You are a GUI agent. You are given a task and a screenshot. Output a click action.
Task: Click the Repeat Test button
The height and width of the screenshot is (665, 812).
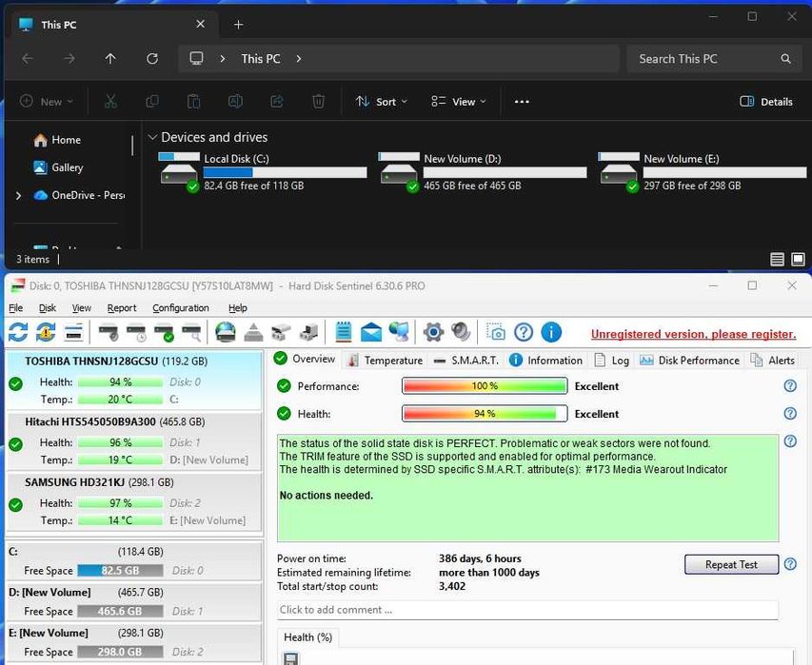731,564
